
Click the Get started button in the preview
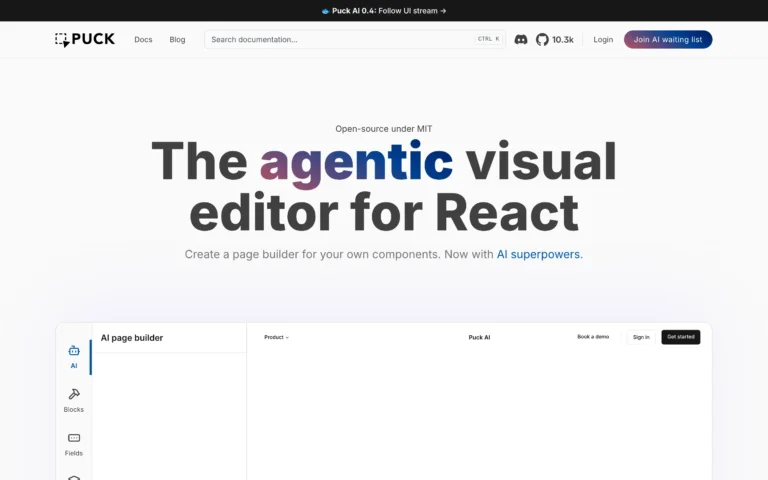(680, 337)
